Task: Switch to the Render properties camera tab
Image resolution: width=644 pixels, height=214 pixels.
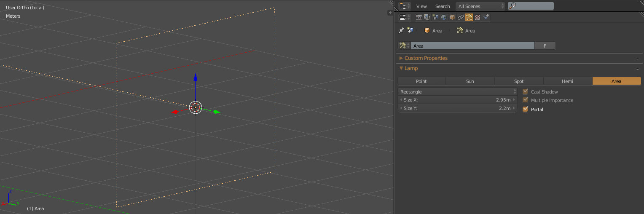Action: point(419,17)
